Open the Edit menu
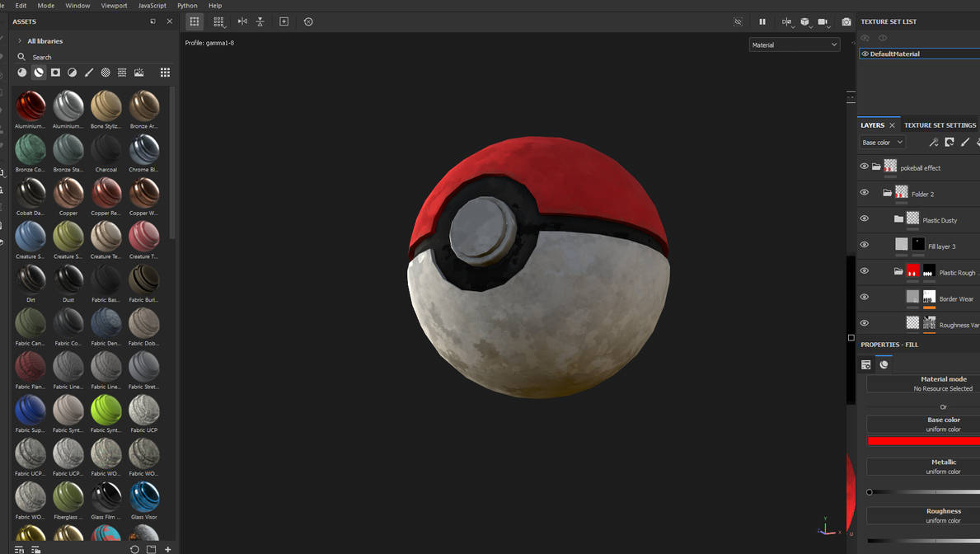The width and height of the screenshot is (980, 554). (21, 6)
